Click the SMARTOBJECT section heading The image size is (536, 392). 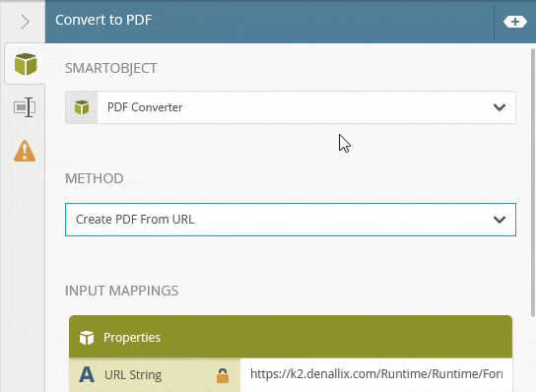(x=111, y=68)
